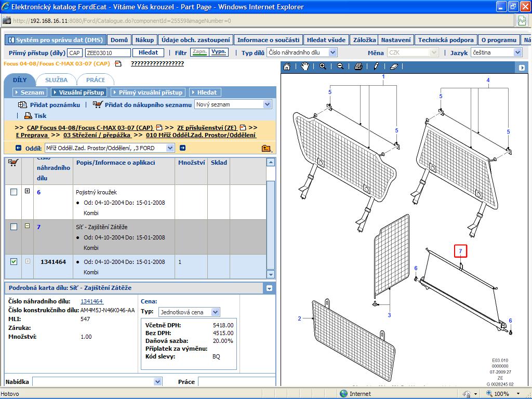Expand the row for part 6
This screenshot has width=532, height=399.
pos(28,192)
